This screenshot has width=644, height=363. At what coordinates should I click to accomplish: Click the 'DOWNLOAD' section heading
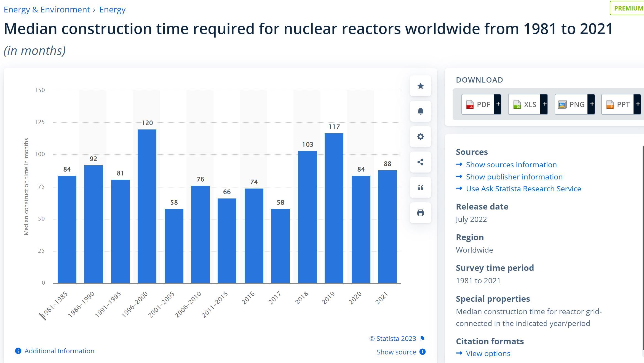coord(480,80)
